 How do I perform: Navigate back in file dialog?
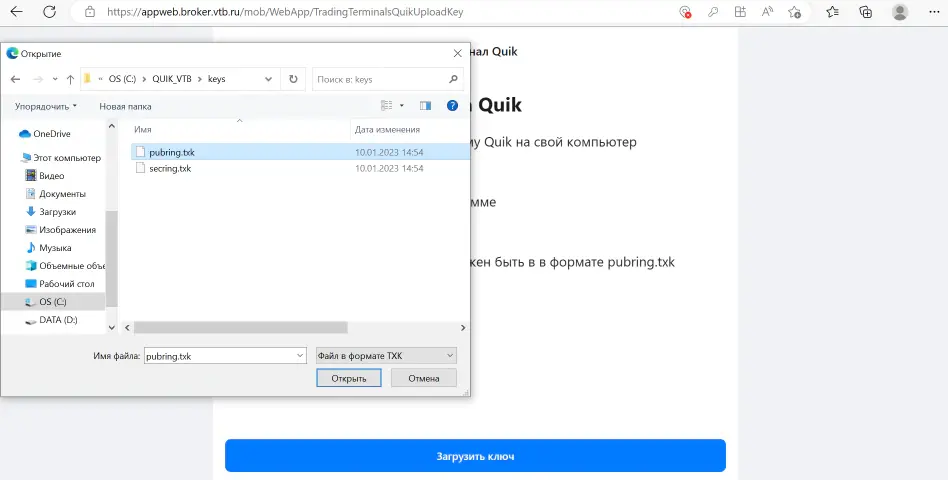(16, 79)
